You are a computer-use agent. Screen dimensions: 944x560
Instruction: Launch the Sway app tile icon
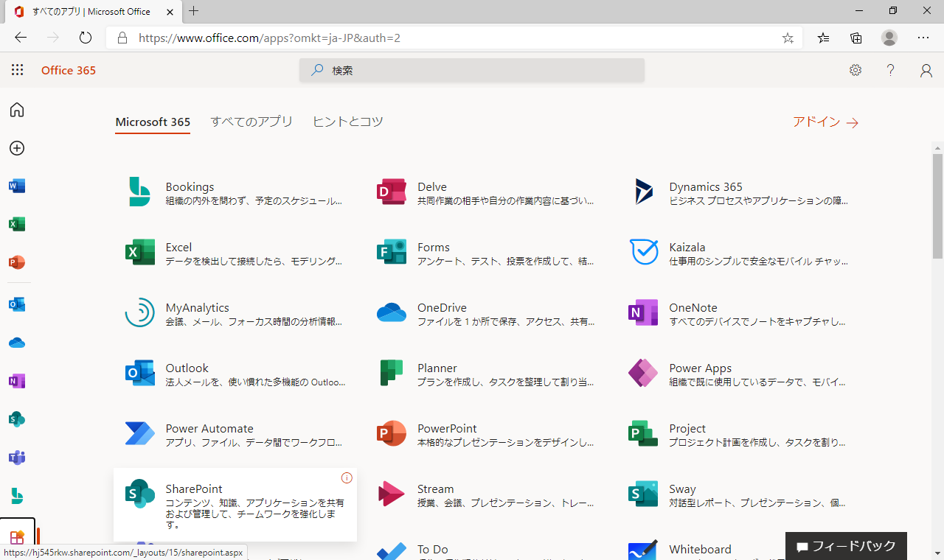(x=643, y=494)
